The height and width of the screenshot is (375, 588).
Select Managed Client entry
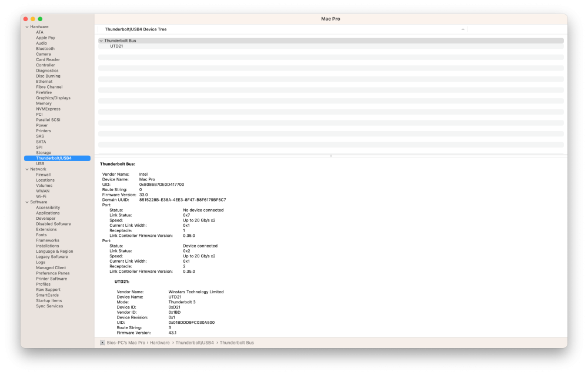tap(51, 268)
